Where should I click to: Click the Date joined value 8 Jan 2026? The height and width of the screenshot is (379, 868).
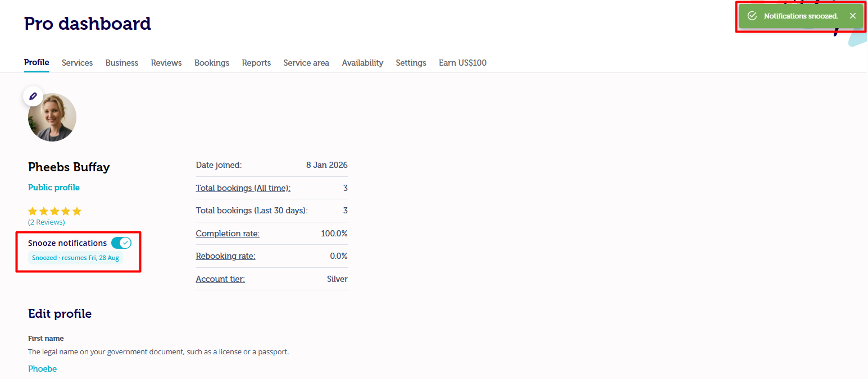(327, 165)
